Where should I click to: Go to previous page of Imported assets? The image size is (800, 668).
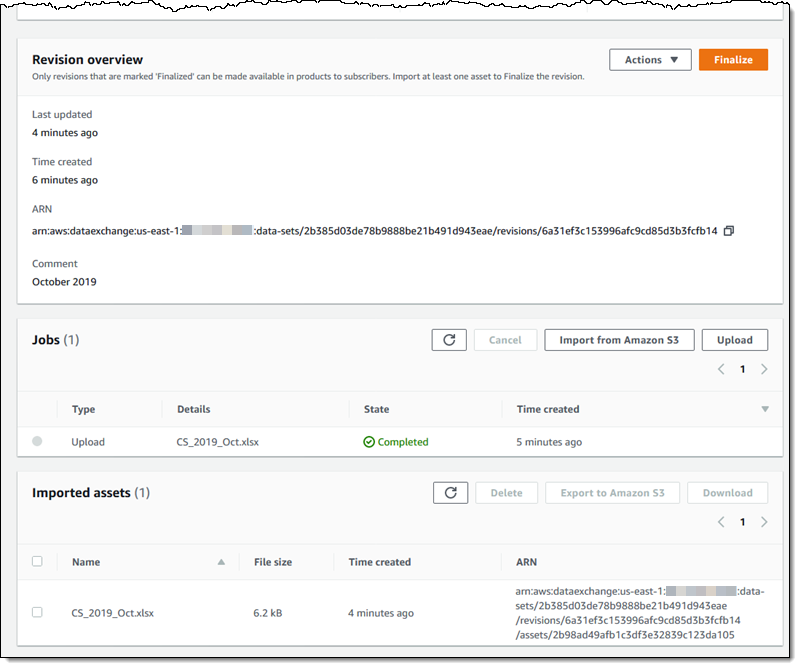[721, 522]
